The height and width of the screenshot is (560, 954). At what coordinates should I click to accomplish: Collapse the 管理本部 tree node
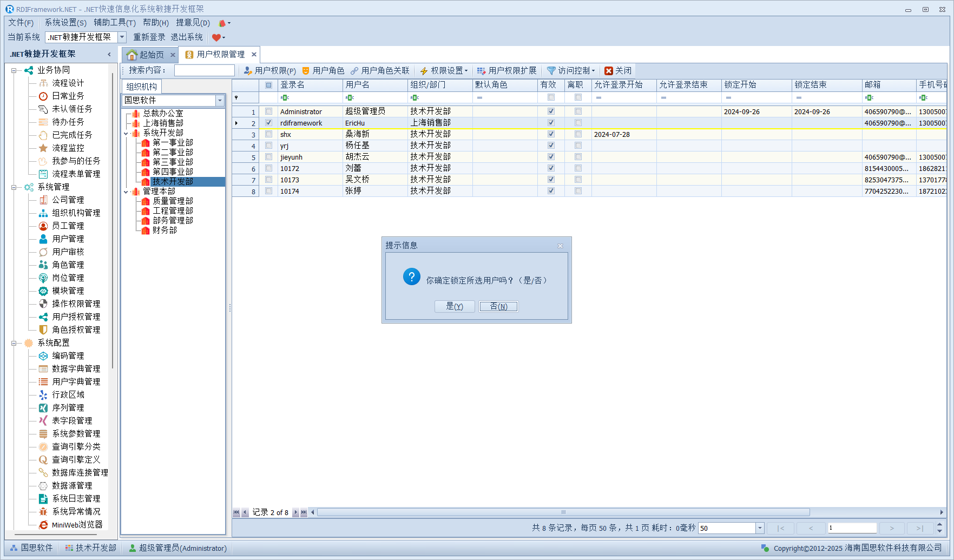[126, 192]
